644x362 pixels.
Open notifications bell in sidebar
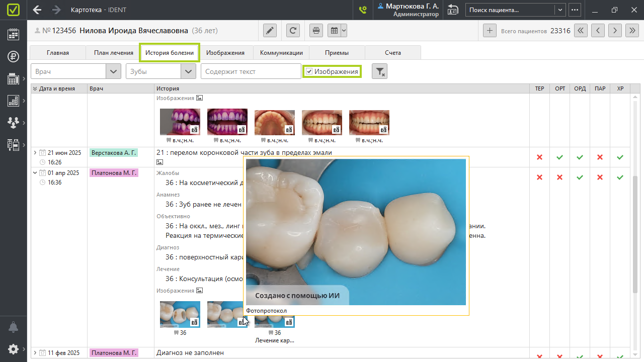(14, 327)
